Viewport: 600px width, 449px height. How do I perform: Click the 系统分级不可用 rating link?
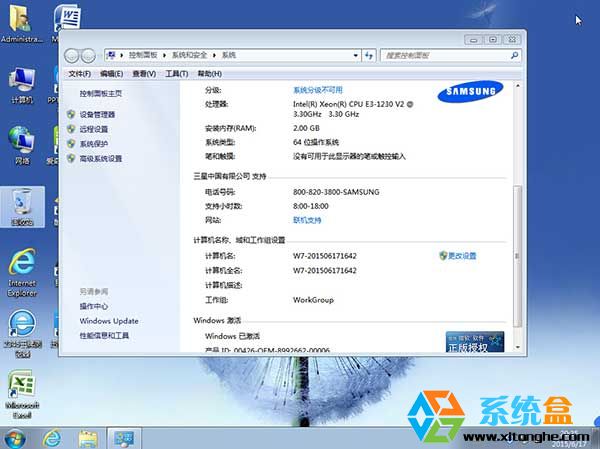point(318,90)
